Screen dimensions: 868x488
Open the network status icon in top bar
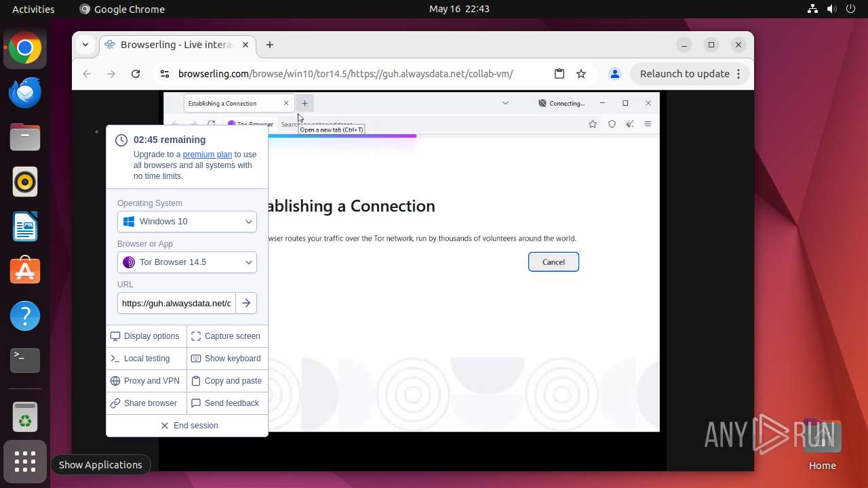813,9
